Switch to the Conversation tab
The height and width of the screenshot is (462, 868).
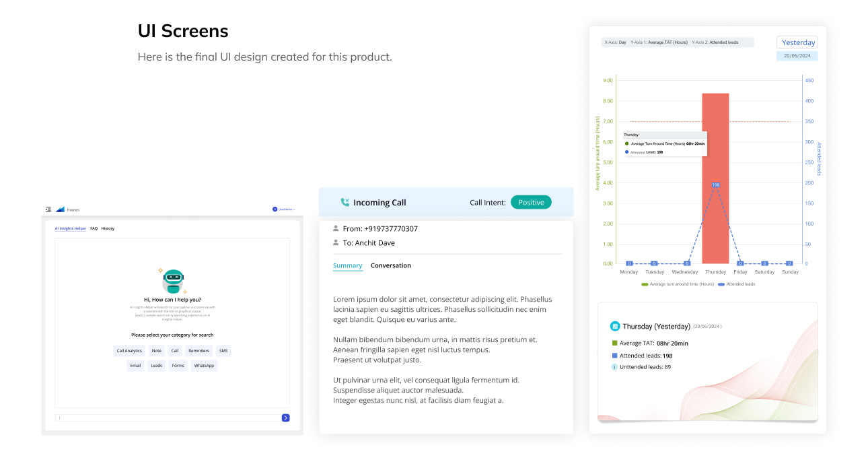390,265
